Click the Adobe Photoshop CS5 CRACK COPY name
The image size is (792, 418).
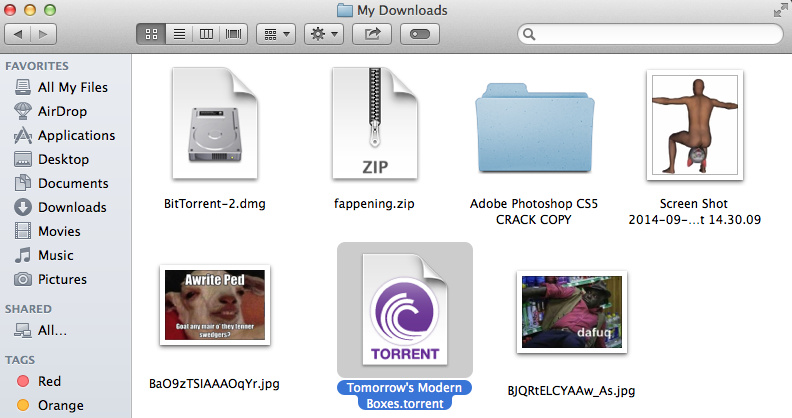(534, 212)
